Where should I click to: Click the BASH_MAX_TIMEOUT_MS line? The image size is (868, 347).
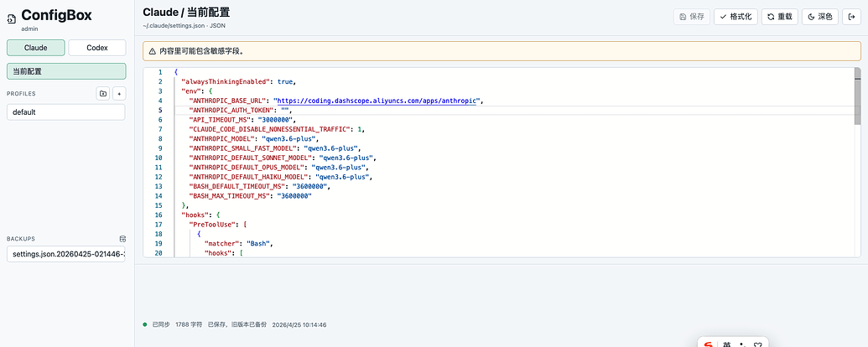251,196
